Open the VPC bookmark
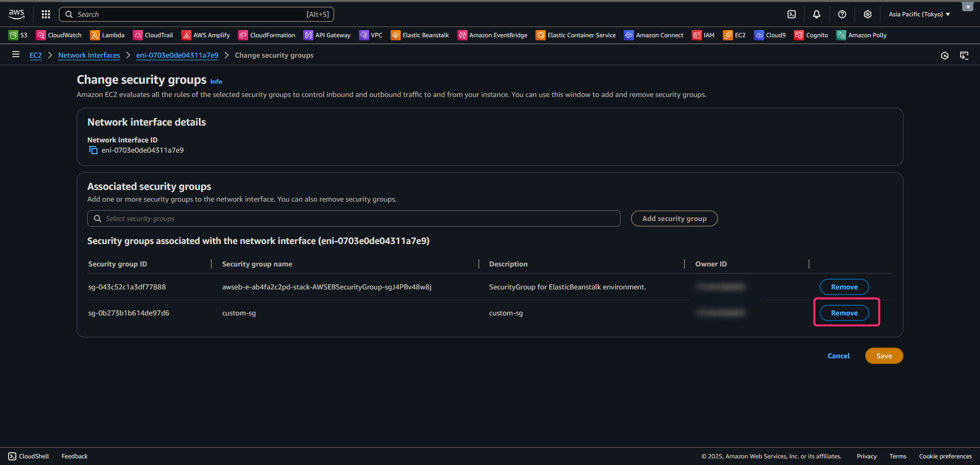The width and height of the screenshot is (980, 465). click(371, 35)
